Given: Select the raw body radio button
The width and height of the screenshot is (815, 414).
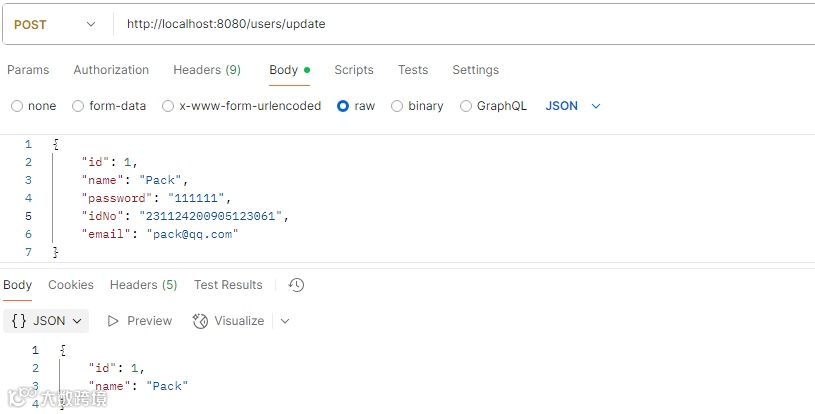Looking at the screenshot, I should pyautogui.click(x=343, y=106).
